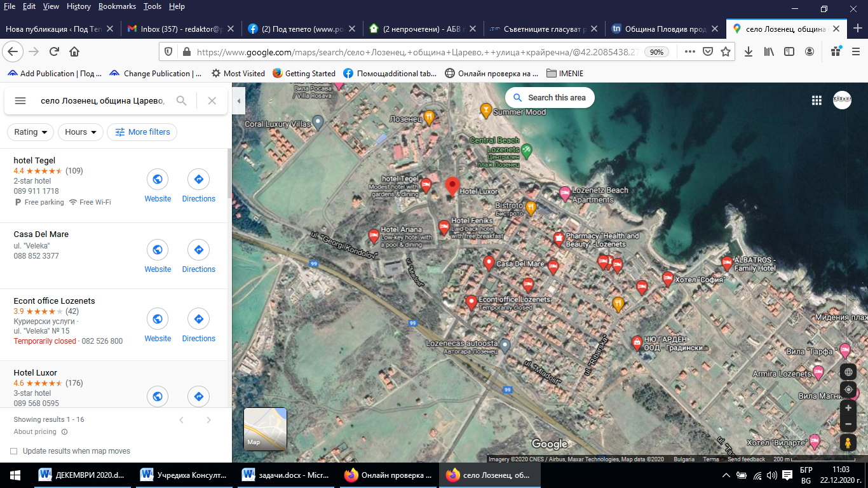Open File menu
The width and height of the screenshot is (868, 488).
click(10, 6)
